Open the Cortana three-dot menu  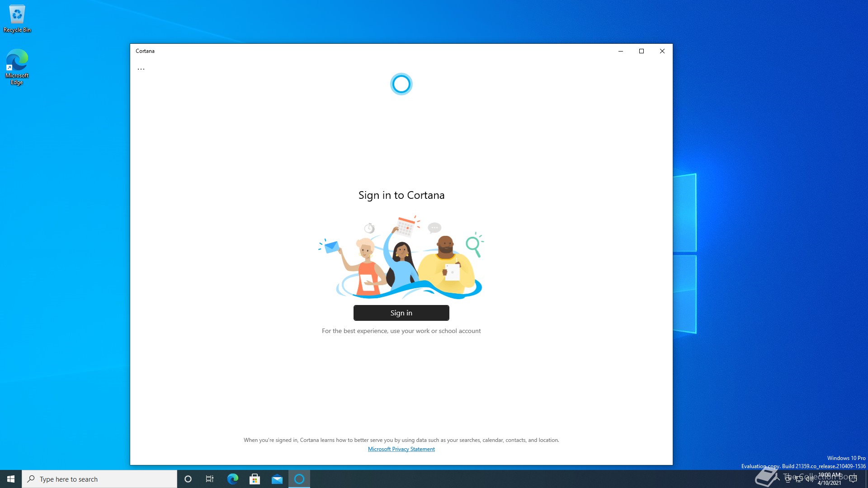141,69
